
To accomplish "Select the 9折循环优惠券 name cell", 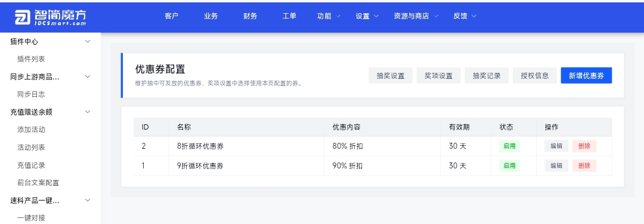I will pos(246,165).
